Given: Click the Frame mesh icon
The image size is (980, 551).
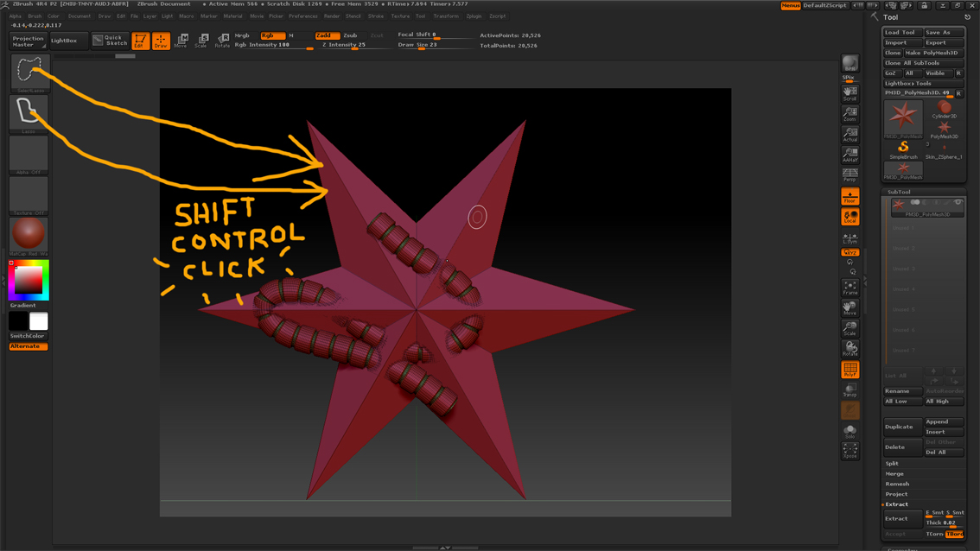Looking at the screenshot, I should pos(850,288).
